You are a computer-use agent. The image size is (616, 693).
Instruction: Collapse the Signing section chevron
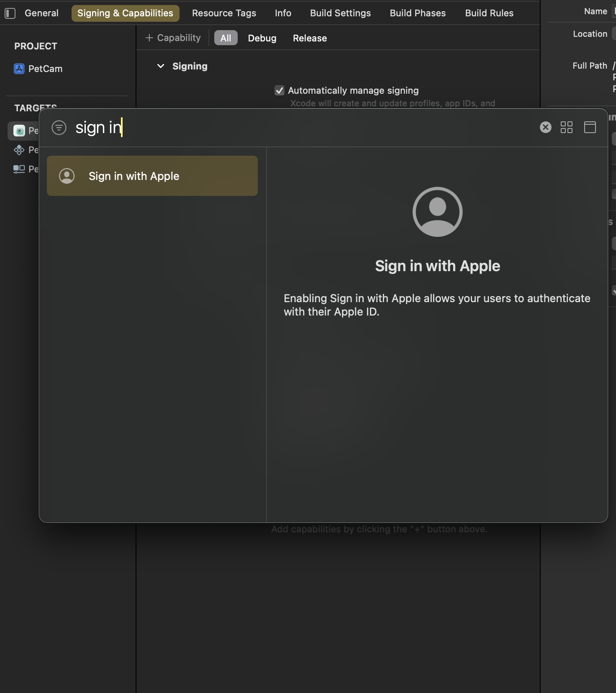pos(161,66)
